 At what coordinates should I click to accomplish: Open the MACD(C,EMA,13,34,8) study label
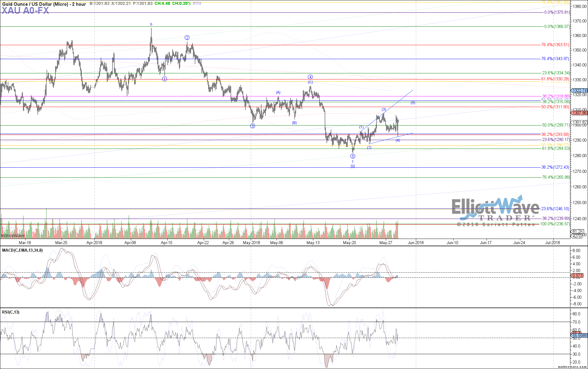point(22,250)
